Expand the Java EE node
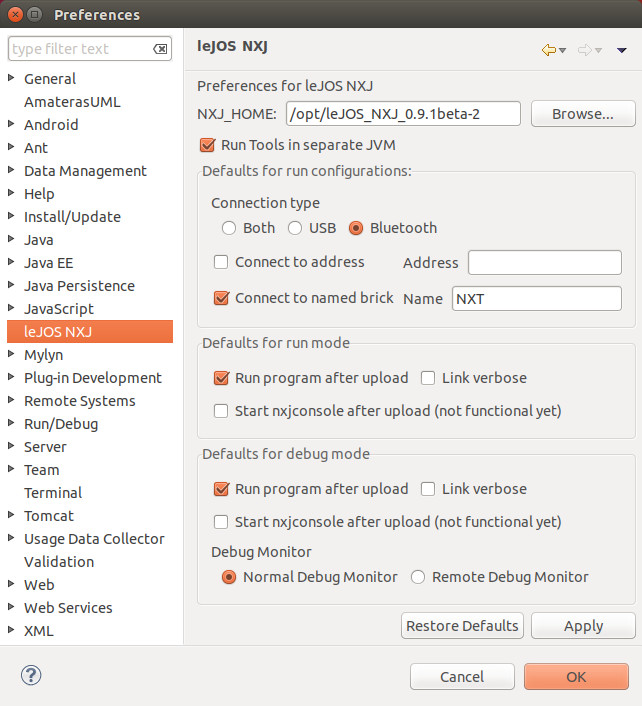 coord(11,262)
